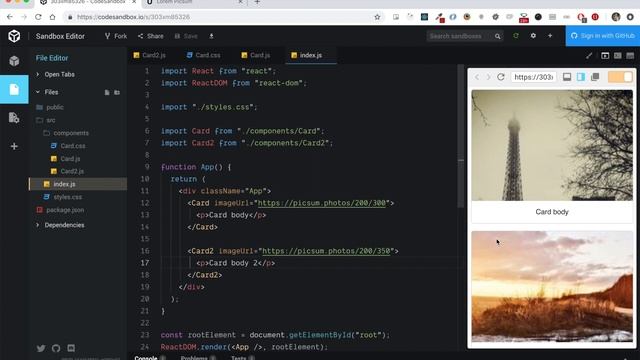Screen dimensions: 640x360
Task: Create new folder icon in Files header
Action: tap(117, 93)
